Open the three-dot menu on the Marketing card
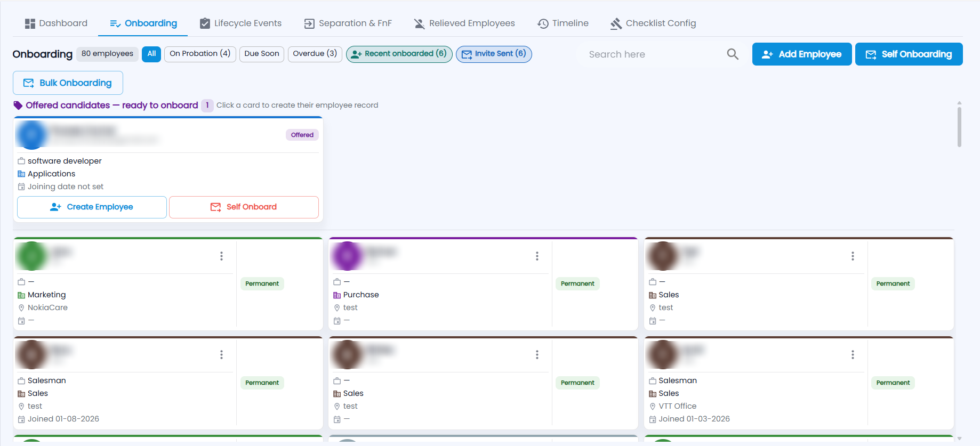Image resolution: width=980 pixels, height=446 pixels. point(221,256)
